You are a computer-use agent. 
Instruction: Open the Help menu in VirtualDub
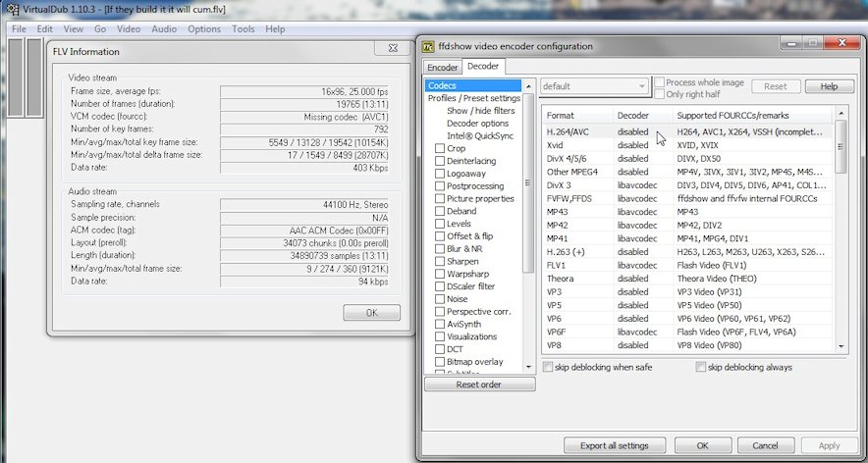click(x=275, y=28)
